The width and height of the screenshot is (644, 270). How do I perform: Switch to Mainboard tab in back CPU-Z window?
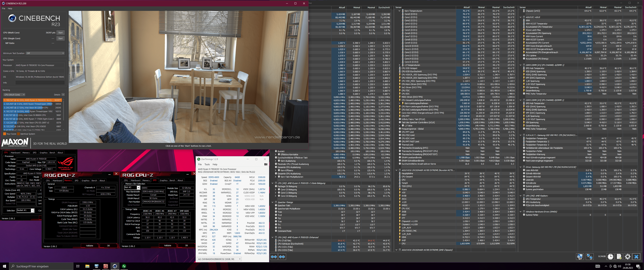click(16, 153)
